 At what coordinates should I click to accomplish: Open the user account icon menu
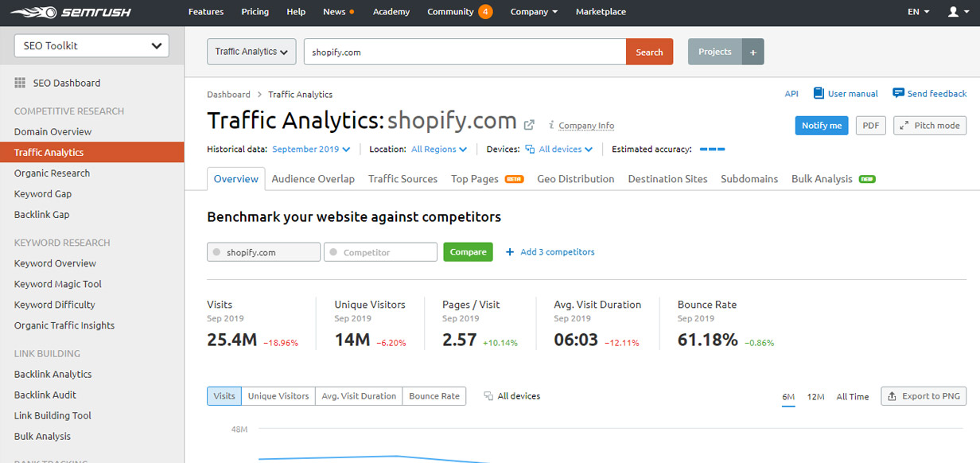coord(958,12)
